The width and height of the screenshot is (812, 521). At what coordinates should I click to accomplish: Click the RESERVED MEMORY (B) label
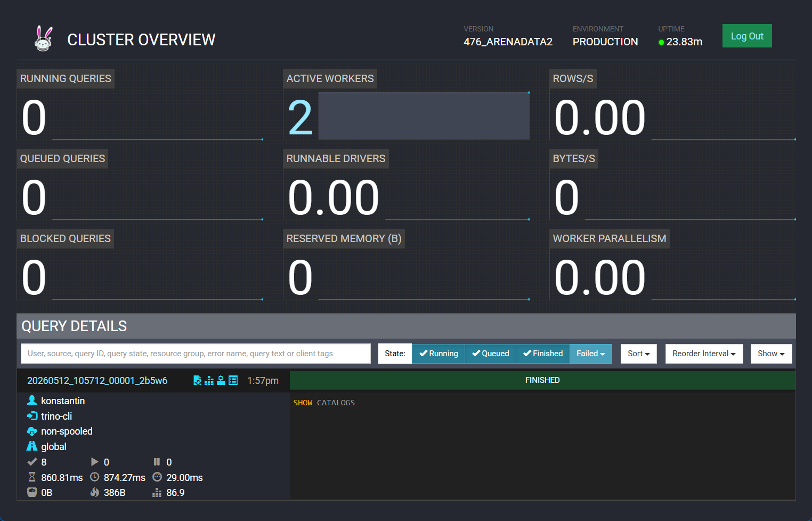pyautogui.click(x=344, y=238)
